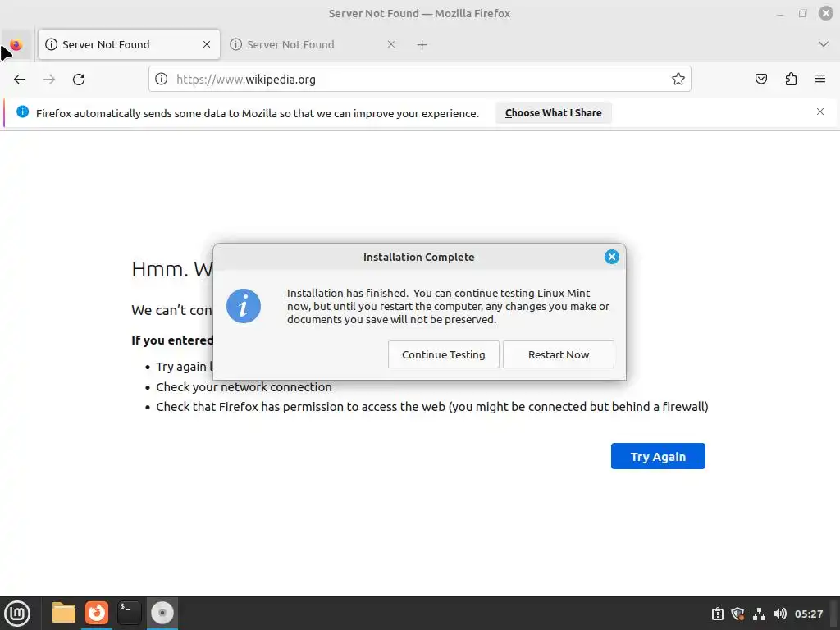Click "Check your network connection" text
The height and width of the screenshot is (630, 840).
point(244,387)
